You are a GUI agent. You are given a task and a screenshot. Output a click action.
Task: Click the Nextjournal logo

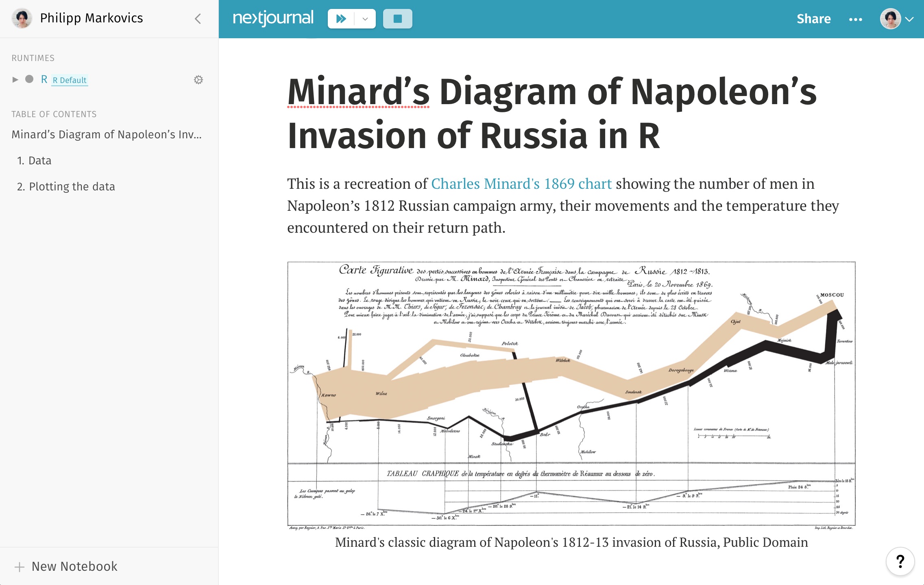(x=273, y=19)
